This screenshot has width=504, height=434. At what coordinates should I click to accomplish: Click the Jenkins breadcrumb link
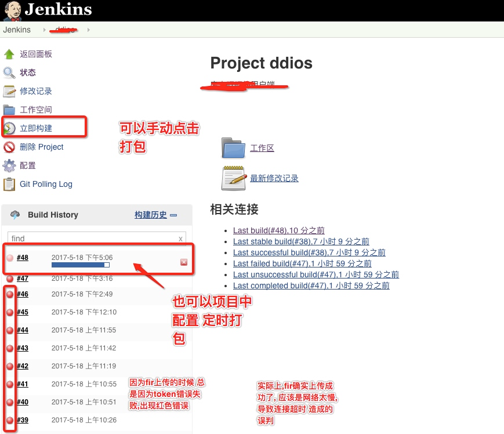(17, 30)
